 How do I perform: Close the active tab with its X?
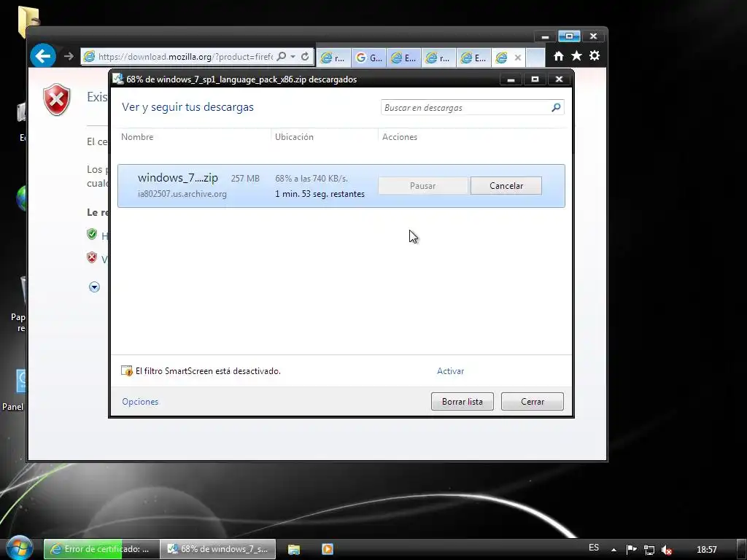coord(518,58)
